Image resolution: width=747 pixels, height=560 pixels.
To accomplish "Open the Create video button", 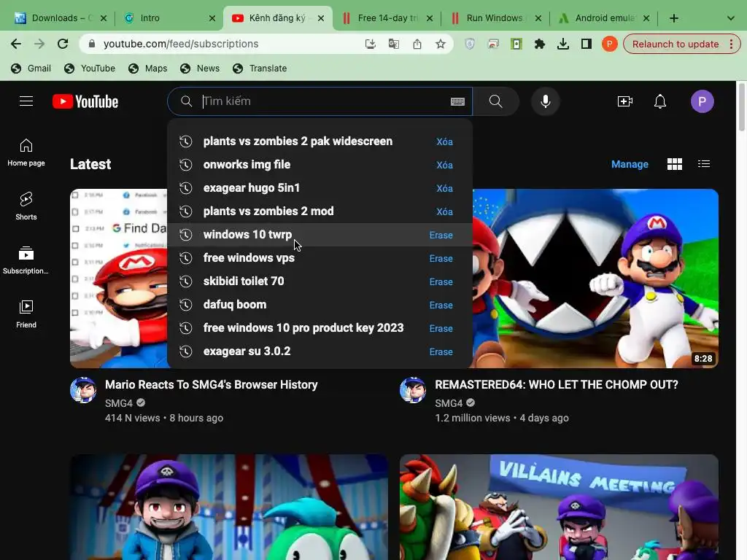I will pos(624,101).
